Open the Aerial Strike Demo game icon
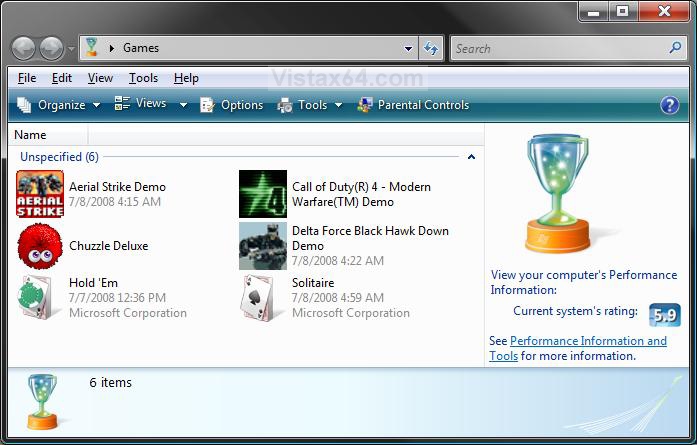697x445 pixels. [40, 194]
